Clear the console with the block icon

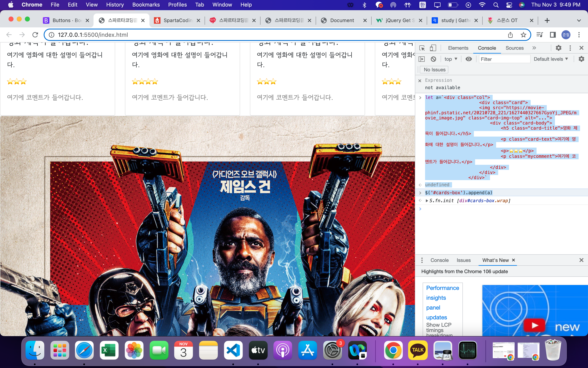tap(433, 59)
